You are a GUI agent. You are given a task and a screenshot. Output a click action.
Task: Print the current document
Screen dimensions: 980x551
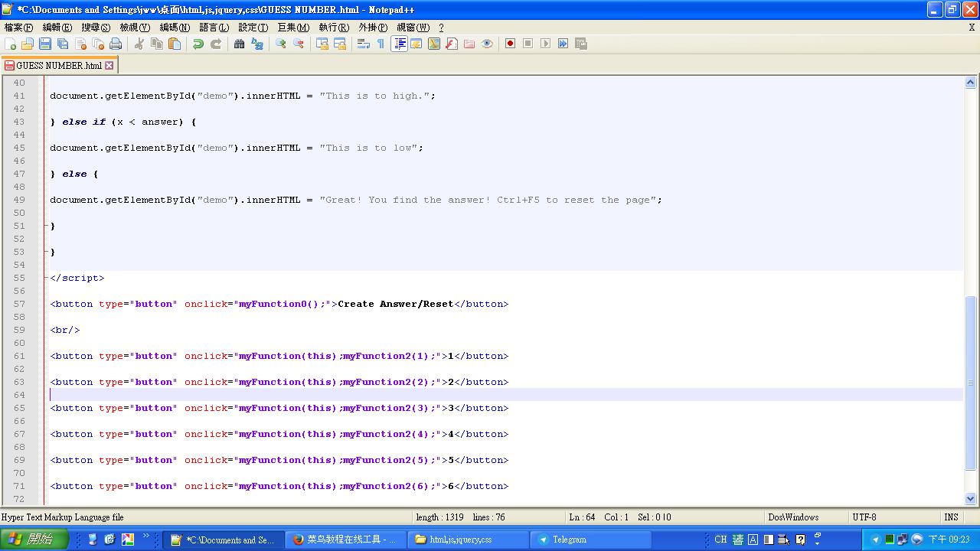tap(116, 44)
